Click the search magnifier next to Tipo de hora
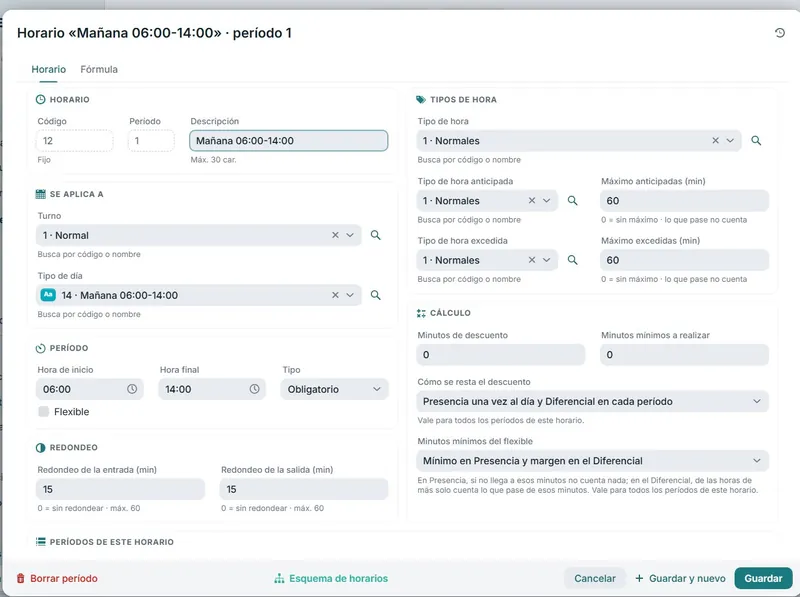 click(x=756, y=140)
